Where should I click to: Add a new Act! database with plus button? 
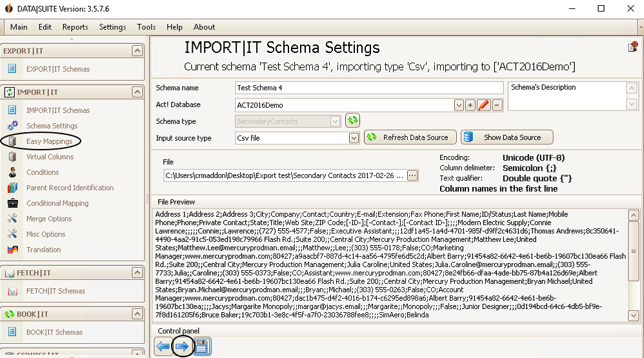470,105
